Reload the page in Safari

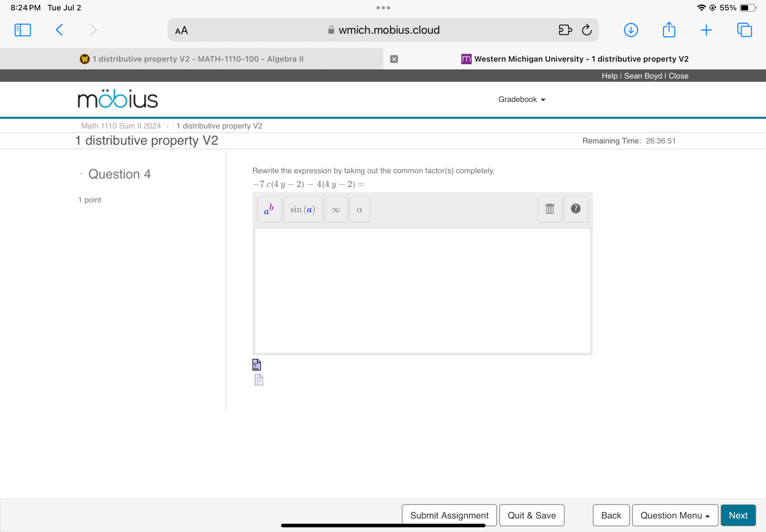[587, 30]
